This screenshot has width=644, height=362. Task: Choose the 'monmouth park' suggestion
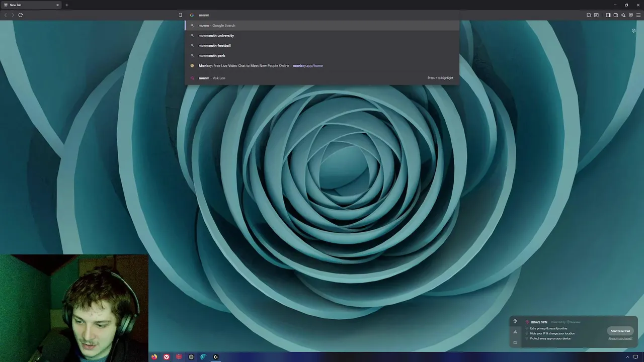(x=322, y=55)
